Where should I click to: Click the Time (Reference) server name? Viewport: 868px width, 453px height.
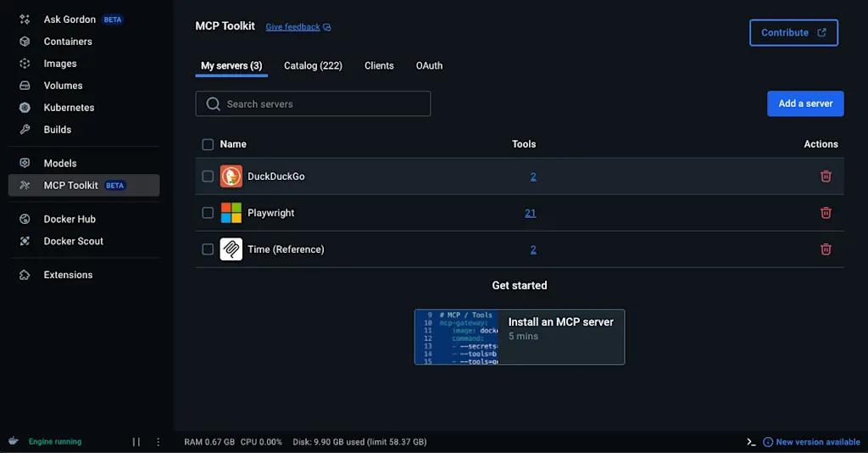pyautogui.click(x=286, y=249)
